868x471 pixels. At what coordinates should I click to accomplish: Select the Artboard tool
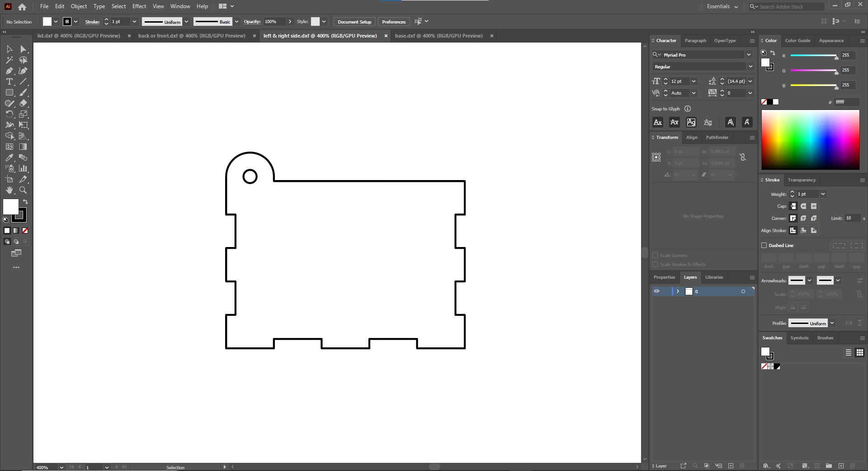(x=9, y=179)
